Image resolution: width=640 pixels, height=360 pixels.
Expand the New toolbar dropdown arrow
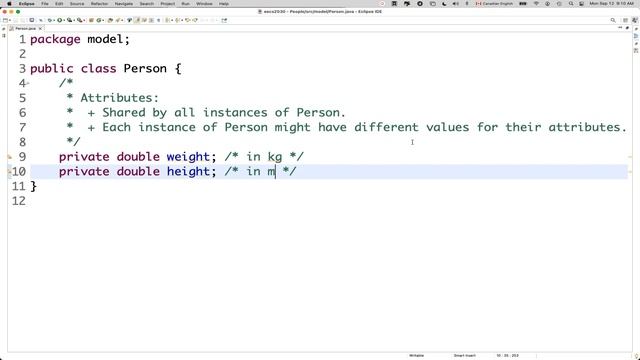[9, 20]
